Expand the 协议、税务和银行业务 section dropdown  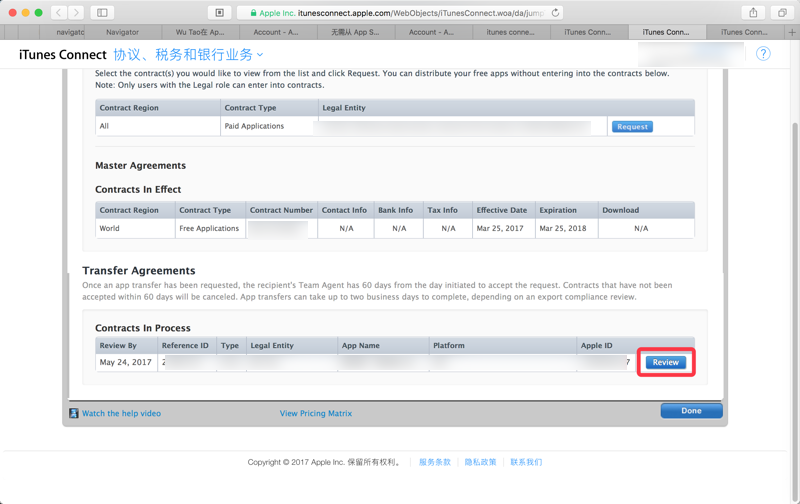click(188, 55)
